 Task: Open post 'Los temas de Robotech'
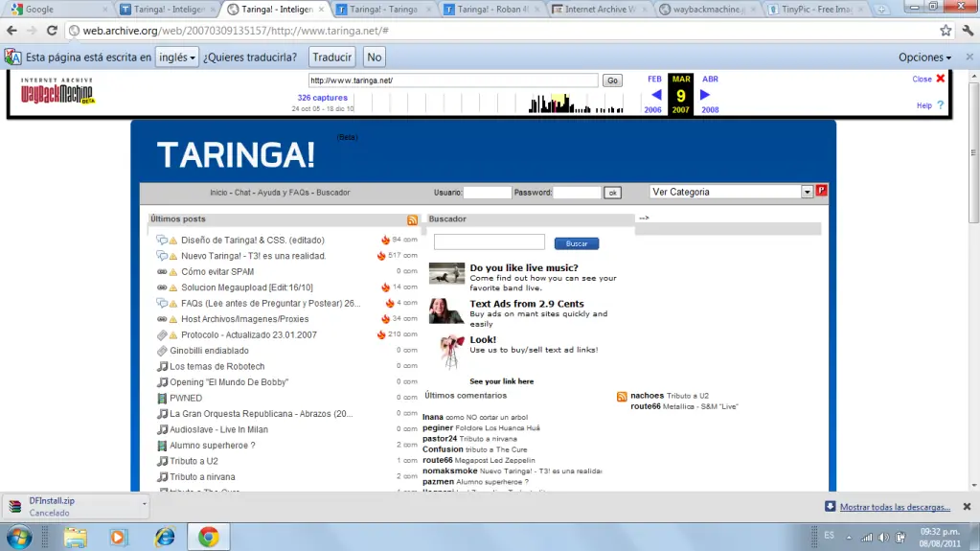coord(217,366)
